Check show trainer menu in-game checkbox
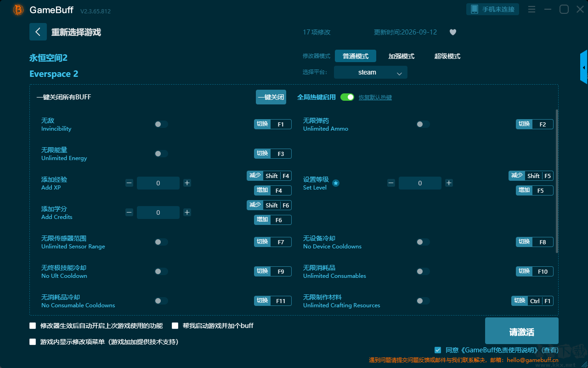The height and width of the screenshot is (368, 588). coord(33,342)
